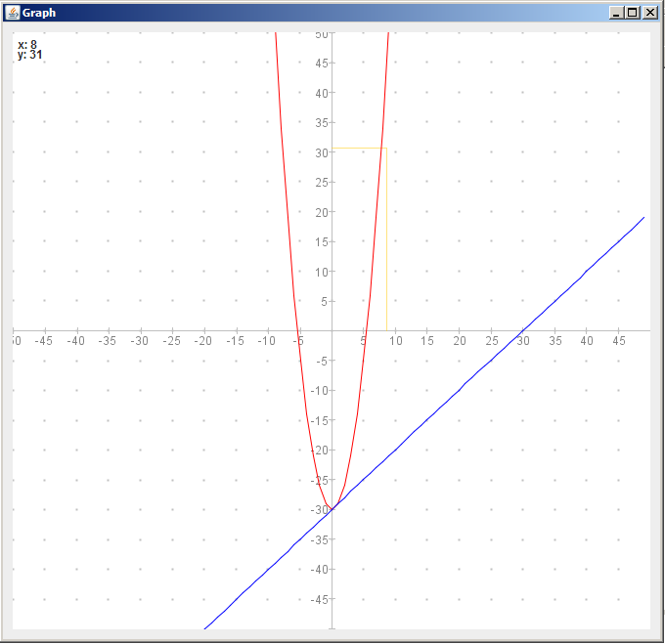Click the '-5' label on the vertical axis
This screenshot has height=644, width=665.
click(322, 362)
